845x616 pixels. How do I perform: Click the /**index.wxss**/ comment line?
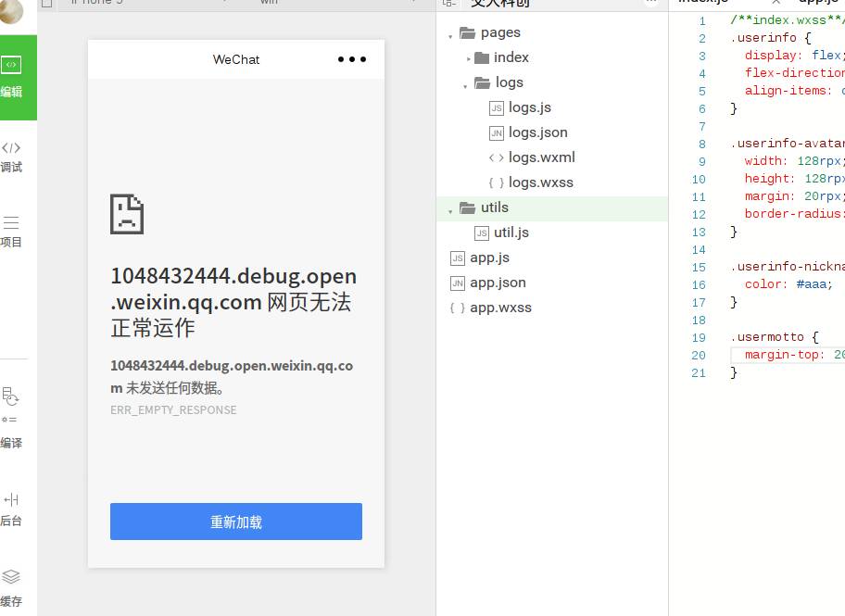coord(788,20)
